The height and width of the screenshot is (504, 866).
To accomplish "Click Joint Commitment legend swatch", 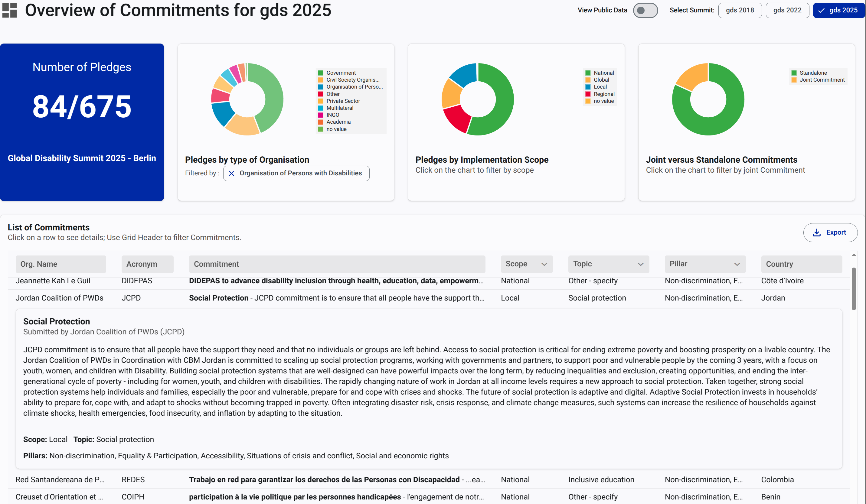I will coord(794,80).
